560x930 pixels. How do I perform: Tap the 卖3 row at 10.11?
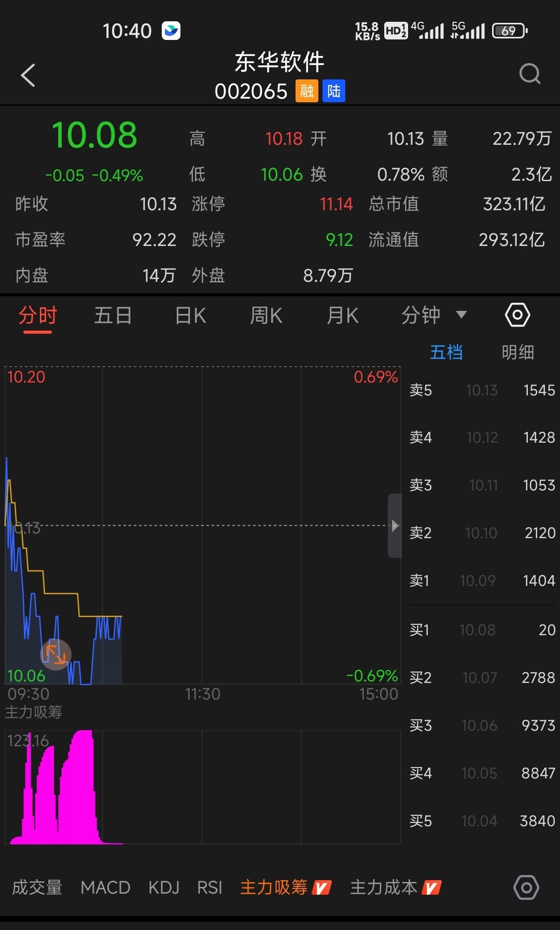(x=482, y=485)
